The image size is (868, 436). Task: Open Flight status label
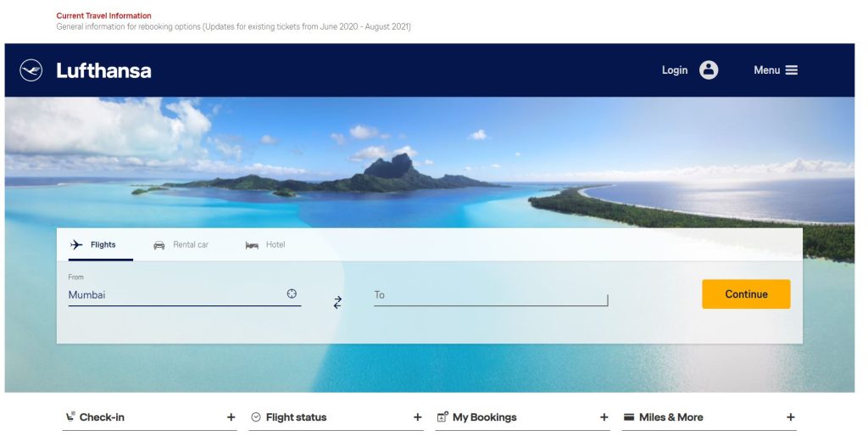pos(296,417)
